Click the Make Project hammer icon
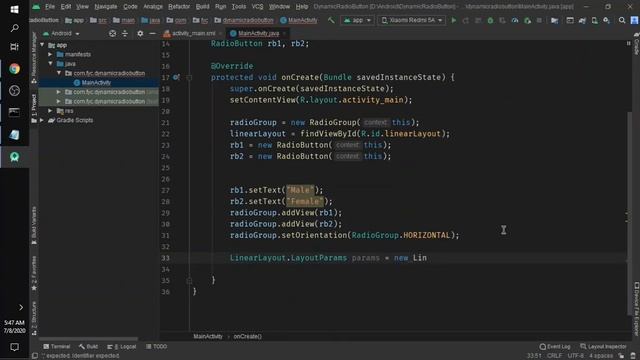 tap(331, 20)
